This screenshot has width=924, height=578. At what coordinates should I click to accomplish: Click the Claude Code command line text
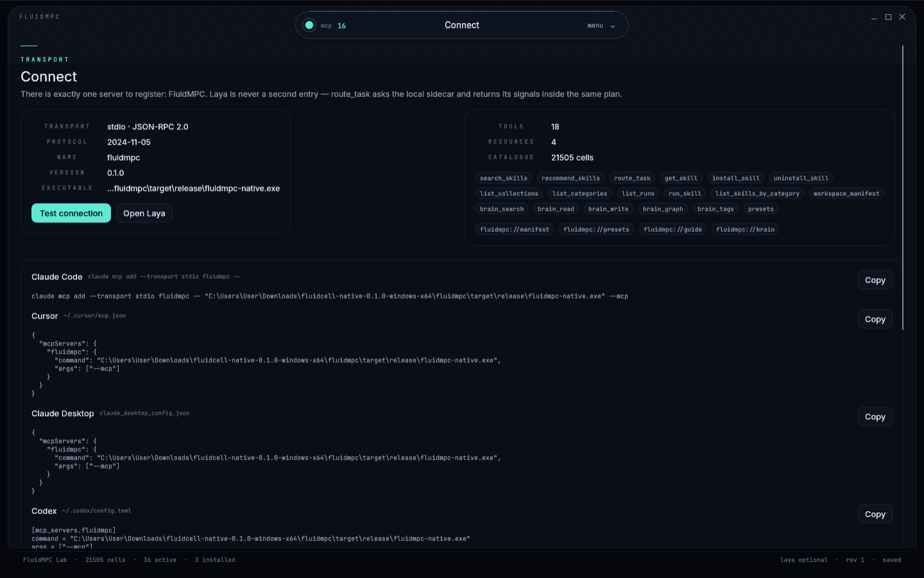coord(330,296)
